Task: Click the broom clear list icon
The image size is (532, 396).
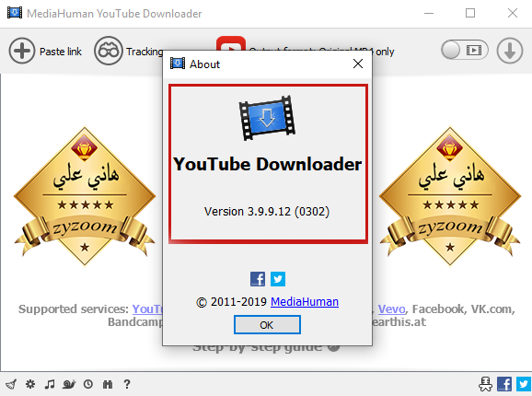Action: tap(11, 384)
